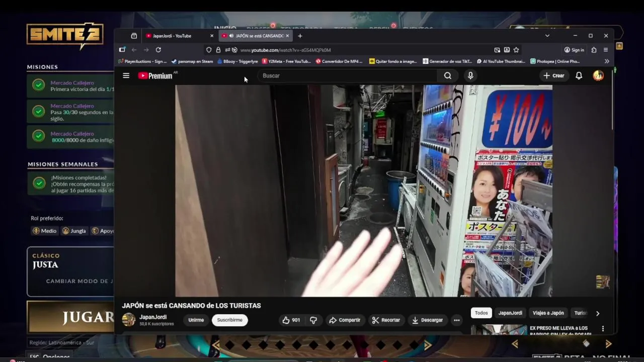The image size is (644, 362).
Task: Close the JapanJordi - YouTube tab
Action: [x=212, y=36]
